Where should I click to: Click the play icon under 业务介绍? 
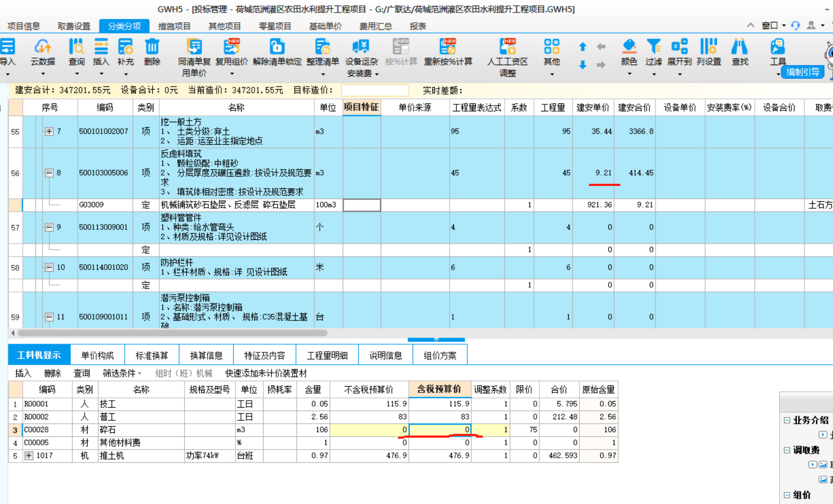click(823, 434)
